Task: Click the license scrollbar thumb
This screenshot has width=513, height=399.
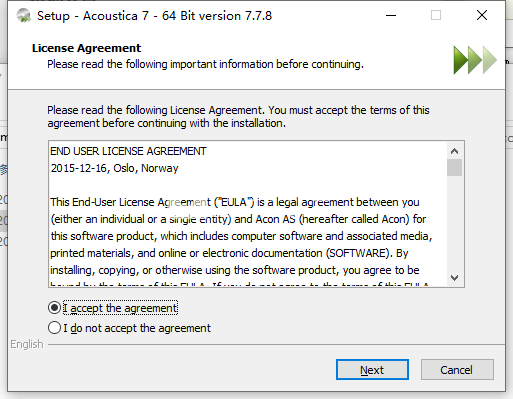Action: click(454, 168)
